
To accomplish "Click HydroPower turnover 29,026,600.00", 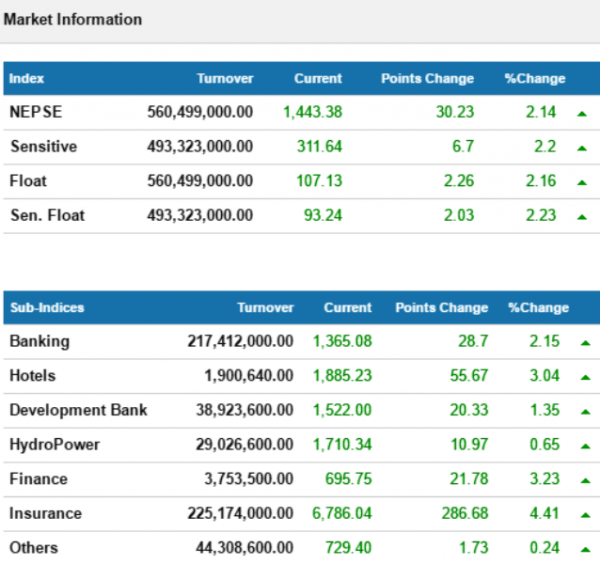I will pyautogui.click(x=245, y=444).
